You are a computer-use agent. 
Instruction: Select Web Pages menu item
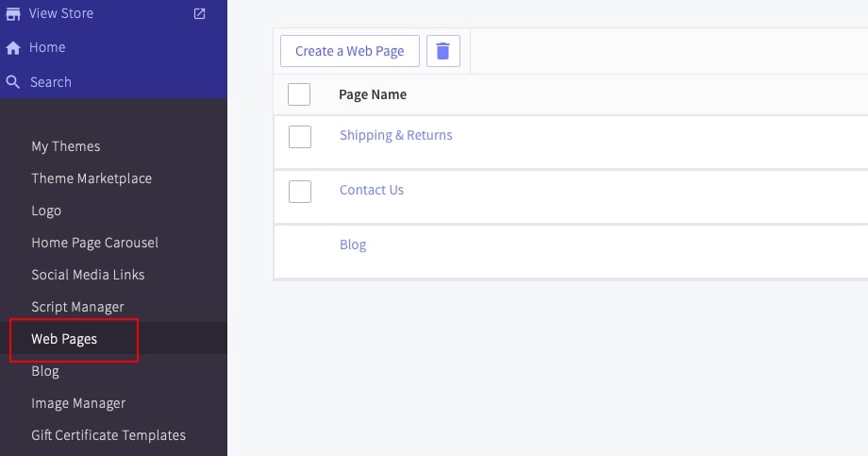(64, 339)
